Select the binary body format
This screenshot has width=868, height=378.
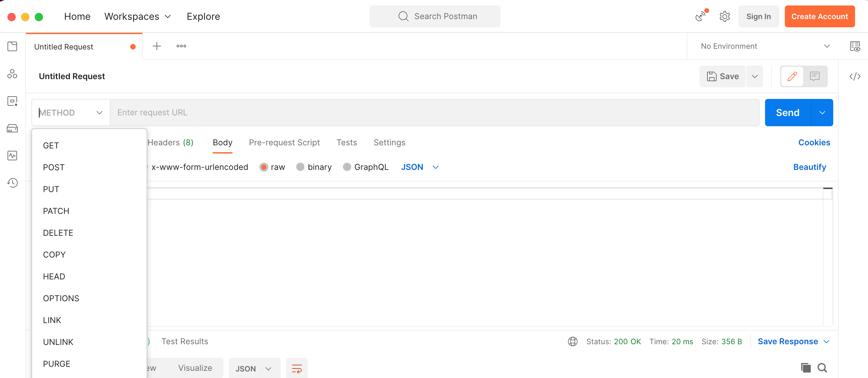314,167
